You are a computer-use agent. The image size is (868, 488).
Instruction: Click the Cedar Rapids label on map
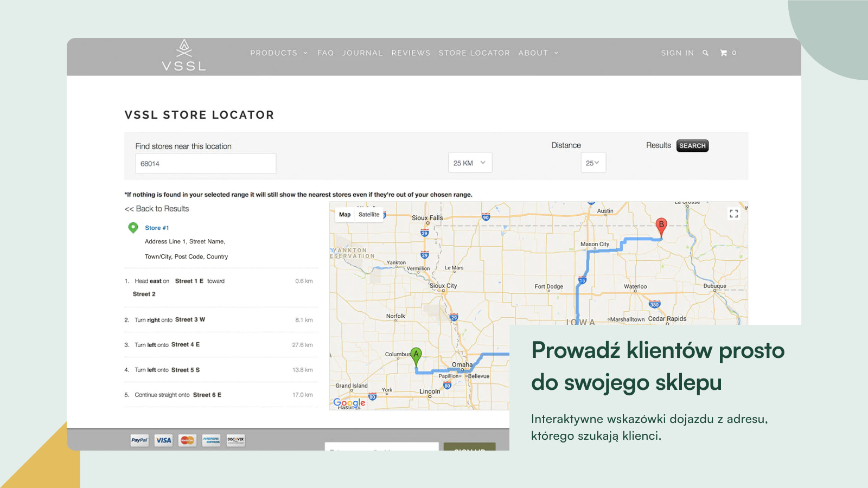pos(667,319)
